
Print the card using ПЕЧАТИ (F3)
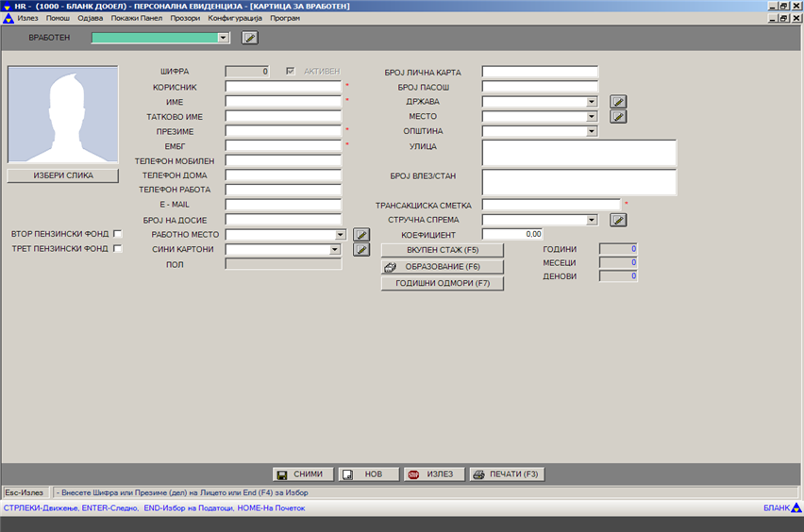508,474
